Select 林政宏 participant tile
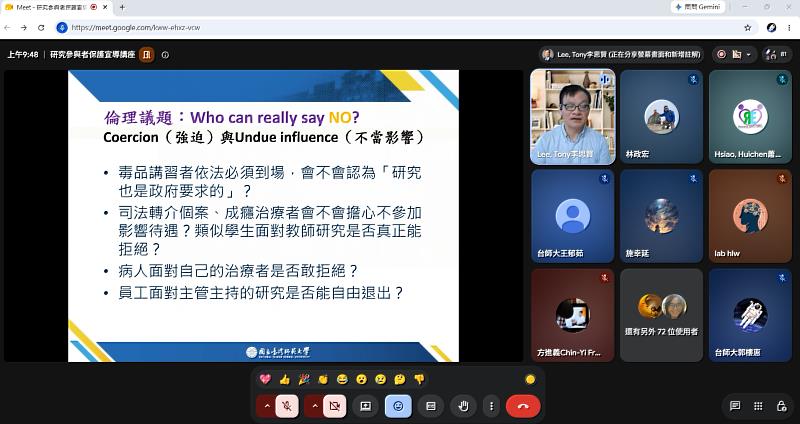Viewport: 800px width, 424px height. tap(661, 117)
